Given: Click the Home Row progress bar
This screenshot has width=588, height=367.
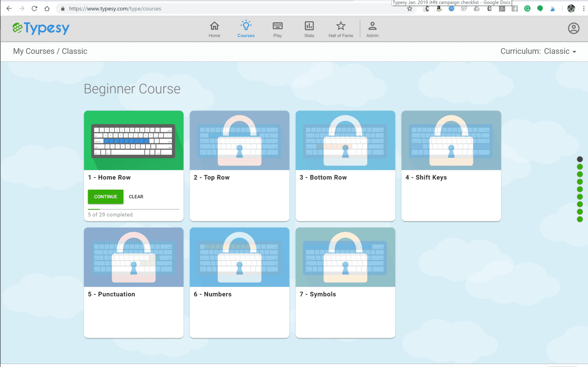Looking at the screenshot, I should [134, 209].
